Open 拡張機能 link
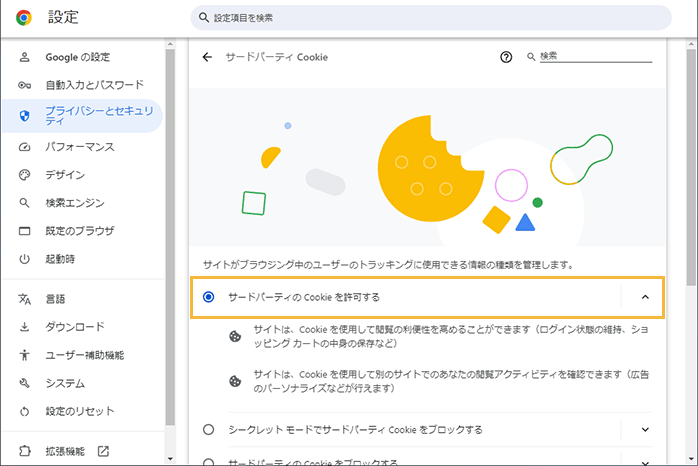Screen dimensions: 698x466 [65, 451]
